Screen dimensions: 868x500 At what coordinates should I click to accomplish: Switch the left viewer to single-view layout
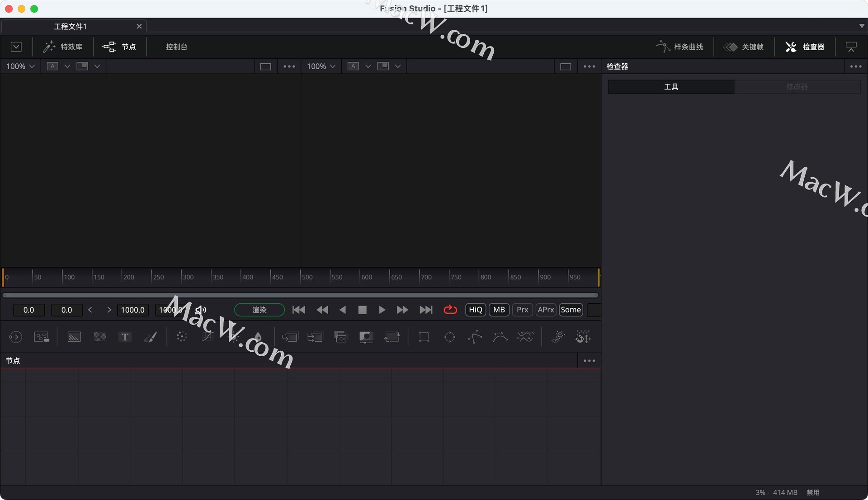tap(265, 66)
